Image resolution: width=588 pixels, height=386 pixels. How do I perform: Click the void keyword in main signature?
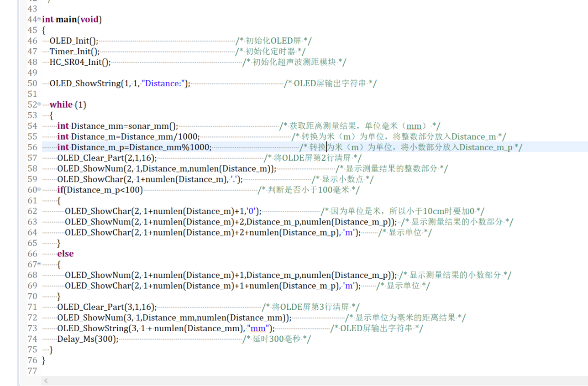coord(89,20)
